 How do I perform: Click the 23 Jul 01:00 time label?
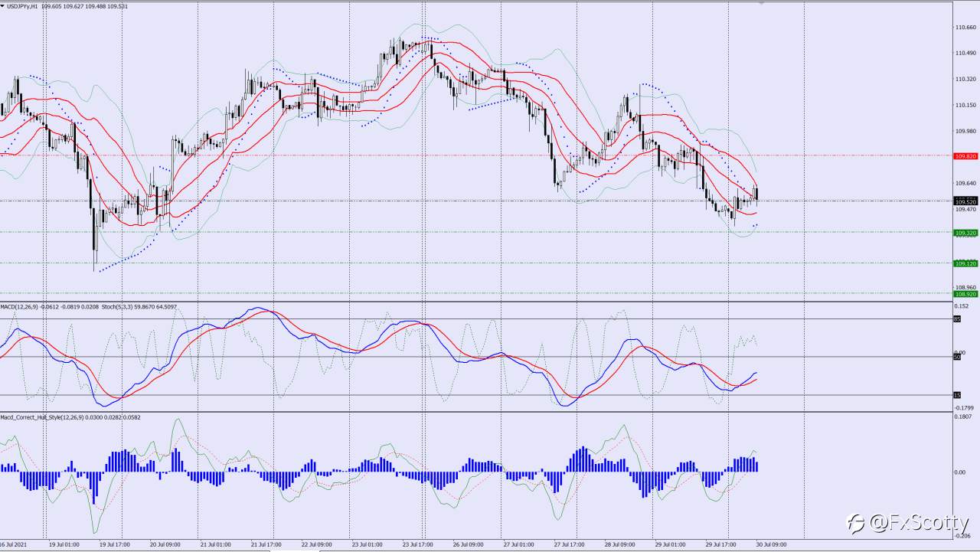click(x=367, y=545)
